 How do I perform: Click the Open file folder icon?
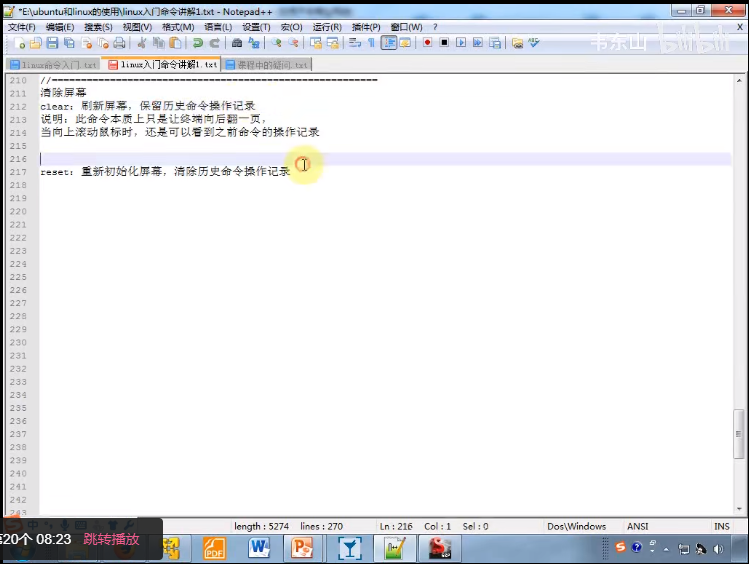pos(36,43)
